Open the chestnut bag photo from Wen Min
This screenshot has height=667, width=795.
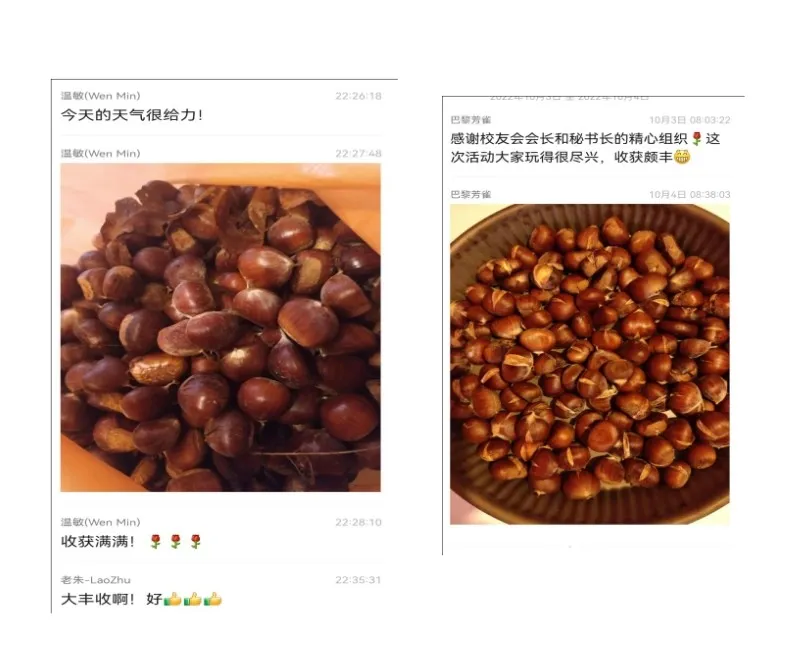coord(221,327)
